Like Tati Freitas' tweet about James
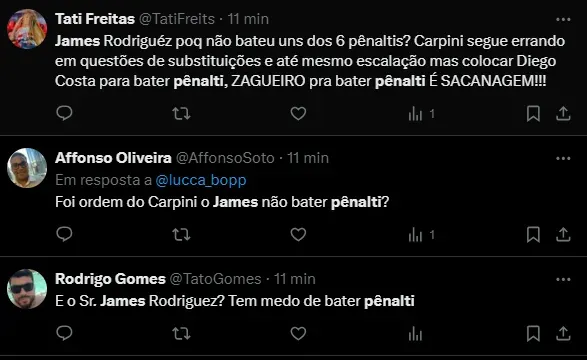The height and width of the screenshot is (360, 587). tap(298, 113)
